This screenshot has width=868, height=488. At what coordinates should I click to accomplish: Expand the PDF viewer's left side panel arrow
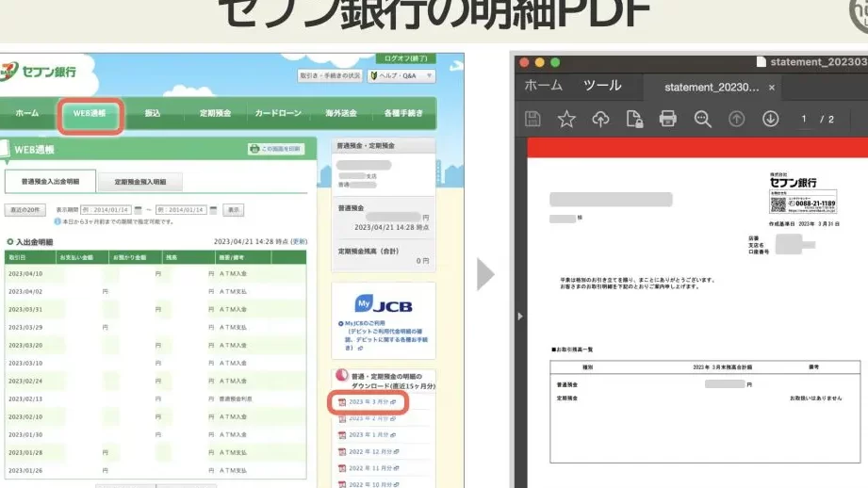(520, 317)
